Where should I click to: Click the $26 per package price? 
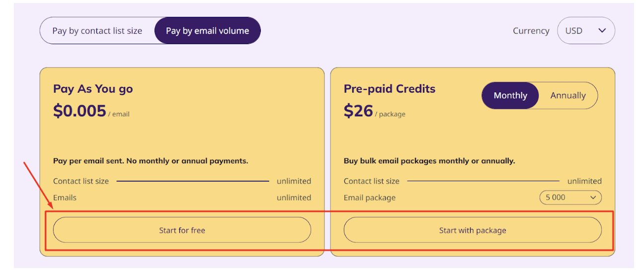[x=358, y=111]
